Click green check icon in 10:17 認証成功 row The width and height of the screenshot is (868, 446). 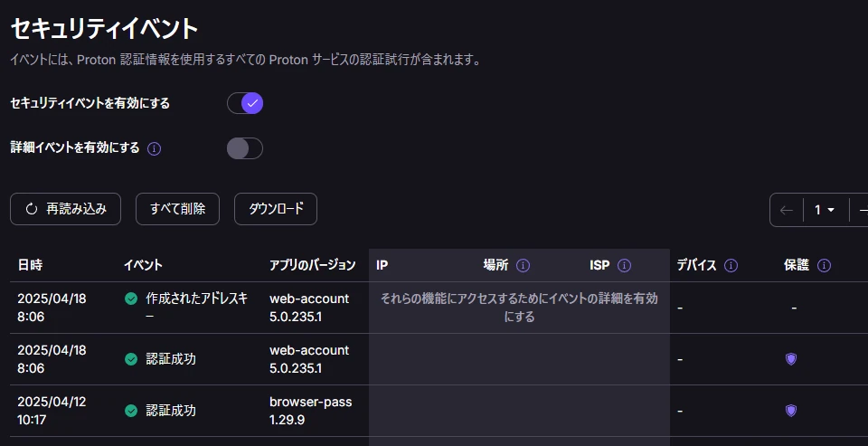coord(131,411)
